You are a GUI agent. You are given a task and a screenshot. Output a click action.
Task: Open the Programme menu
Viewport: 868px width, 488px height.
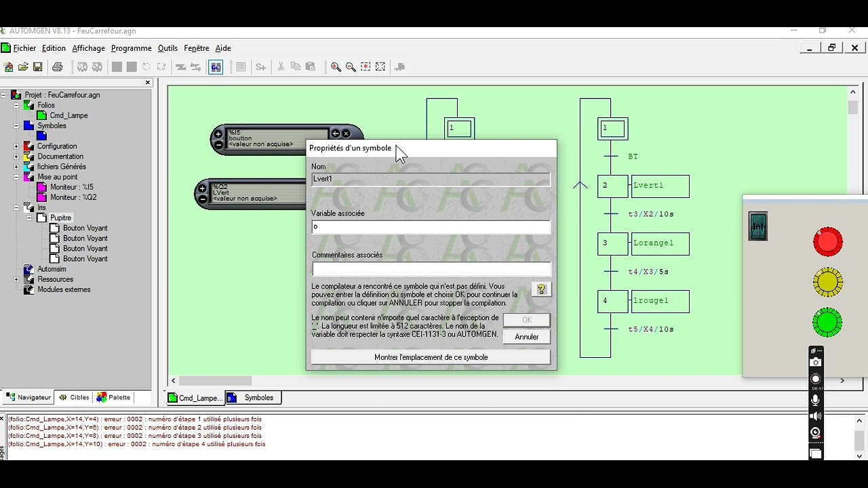(132, 48)
